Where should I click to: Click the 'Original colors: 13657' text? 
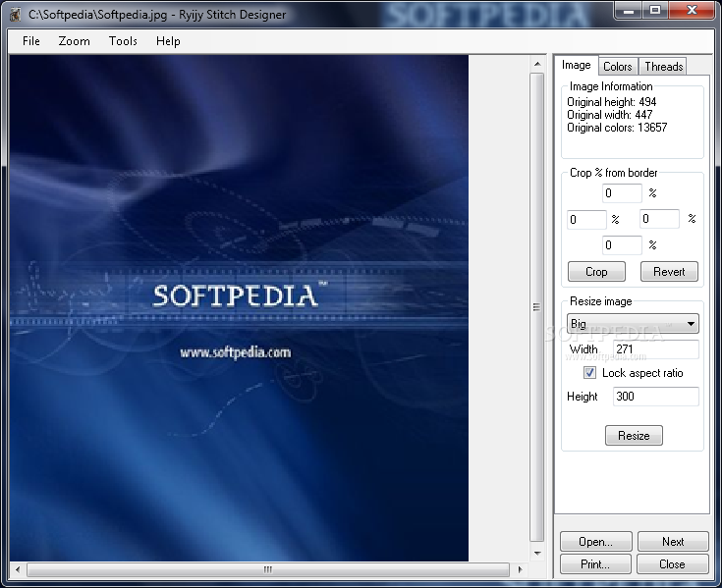pyautogui.click(x=617, y=128)
